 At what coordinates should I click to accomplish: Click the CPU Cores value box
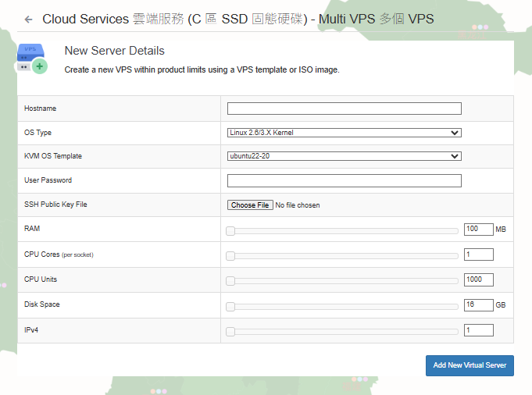click(x=478, y=254)
